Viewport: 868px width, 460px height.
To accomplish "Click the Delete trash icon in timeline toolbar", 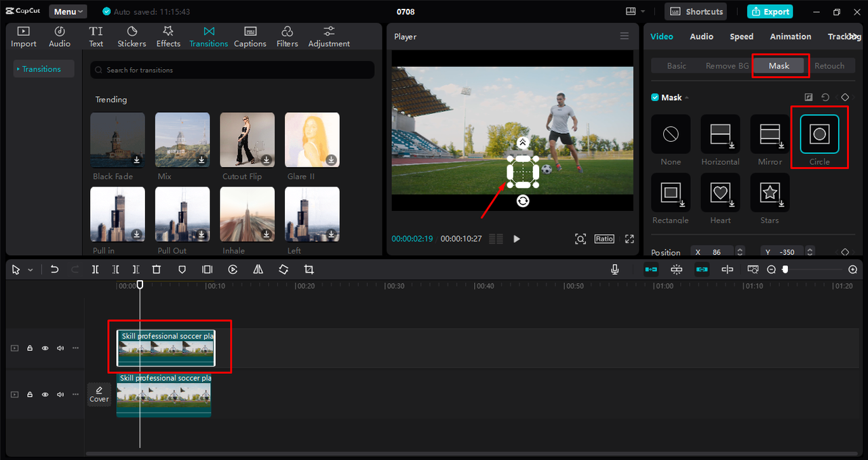I will [157, 269].
